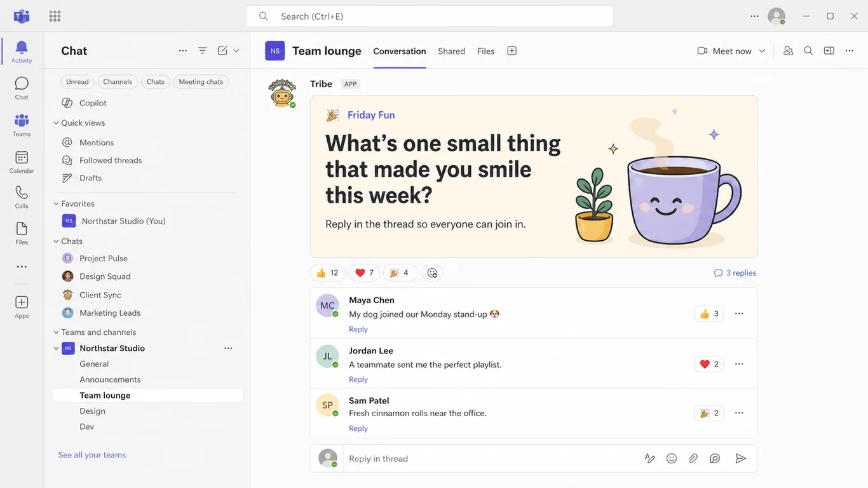Open the app launcher grid icon
This screenshot has height=488, width=868.
55,16
